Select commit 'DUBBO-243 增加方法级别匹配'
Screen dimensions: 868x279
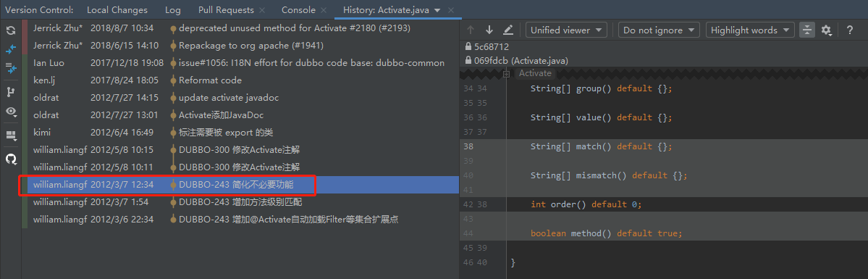click(x=240, y=202)
